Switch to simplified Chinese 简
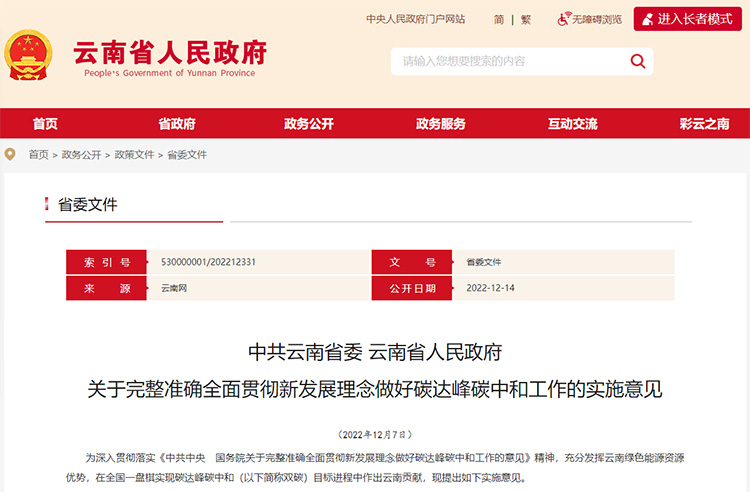 point(499,19)
